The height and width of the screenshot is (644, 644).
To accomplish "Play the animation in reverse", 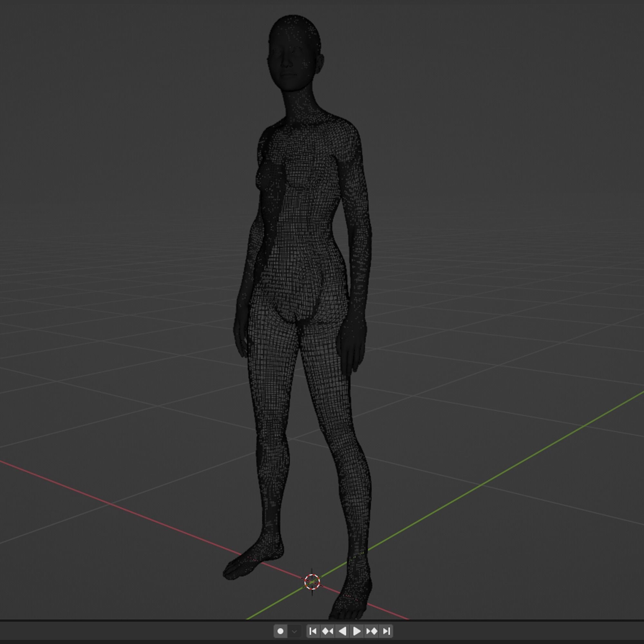I will point(342,631).
